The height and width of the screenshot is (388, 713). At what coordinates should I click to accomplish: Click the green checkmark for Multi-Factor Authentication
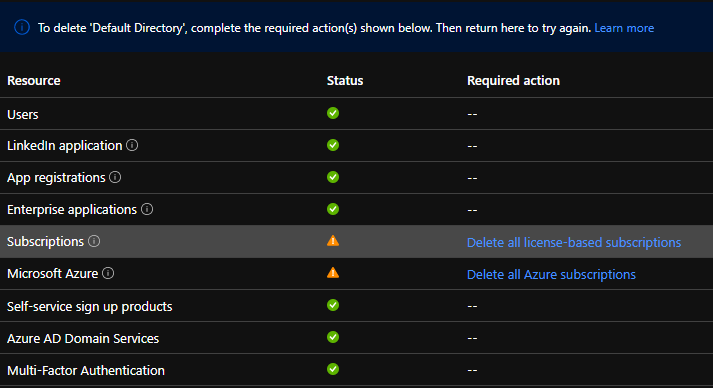(333, 369)
